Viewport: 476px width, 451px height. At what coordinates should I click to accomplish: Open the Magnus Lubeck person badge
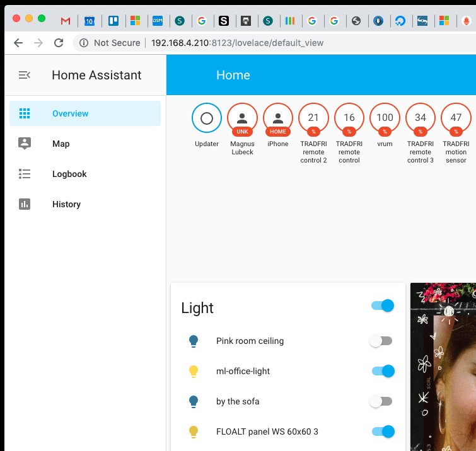242,118
